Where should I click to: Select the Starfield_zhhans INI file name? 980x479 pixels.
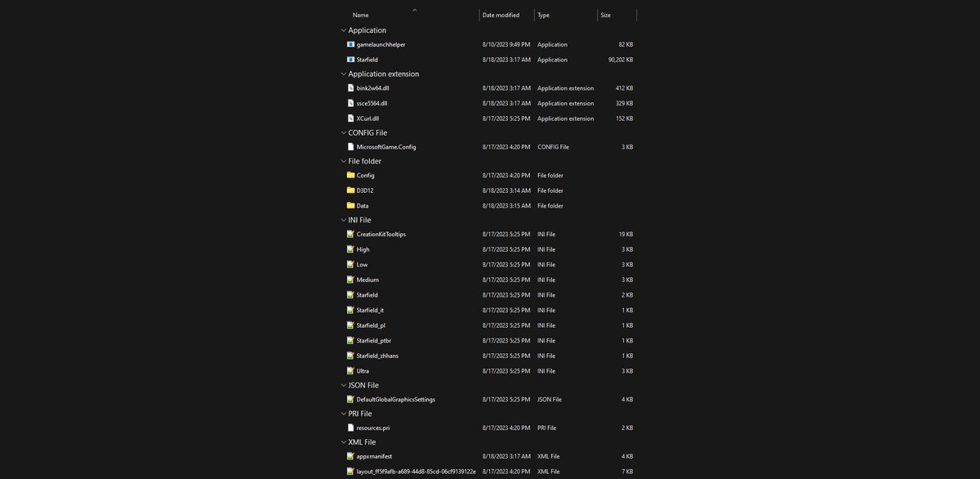pyautogui.click(x=377, y=356)
